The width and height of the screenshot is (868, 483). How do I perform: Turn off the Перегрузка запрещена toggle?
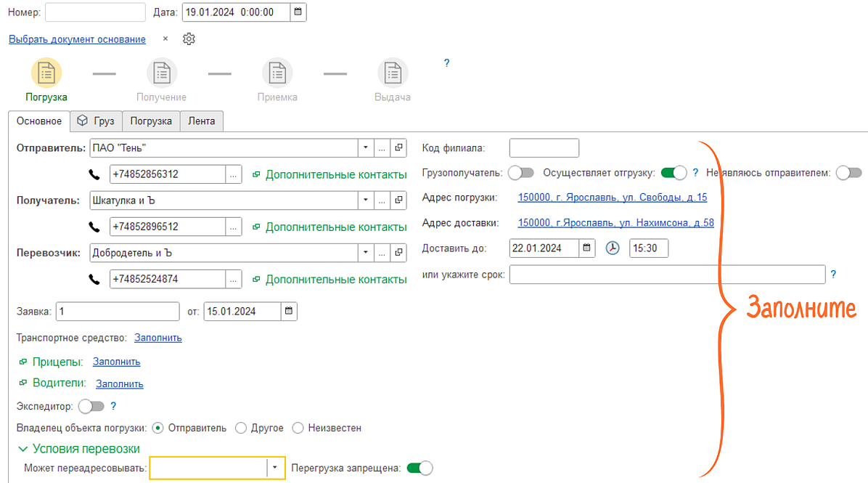[x=419, y=468]
